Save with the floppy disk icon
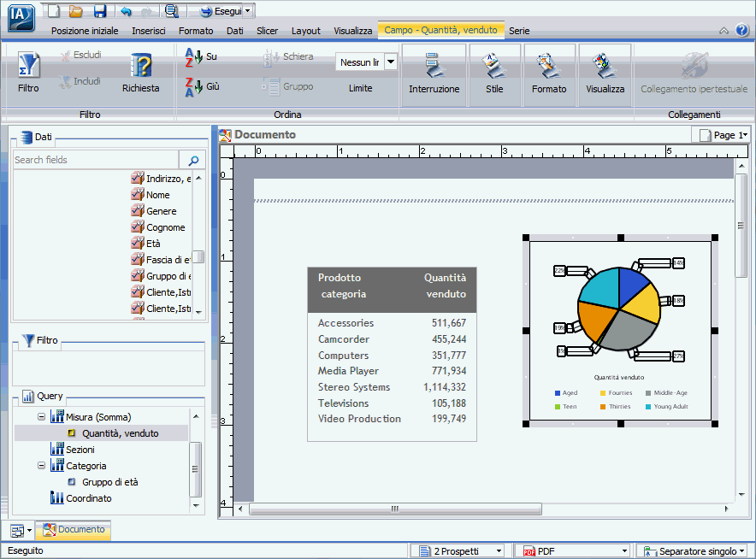756x559 pixels. pos(100,10)
